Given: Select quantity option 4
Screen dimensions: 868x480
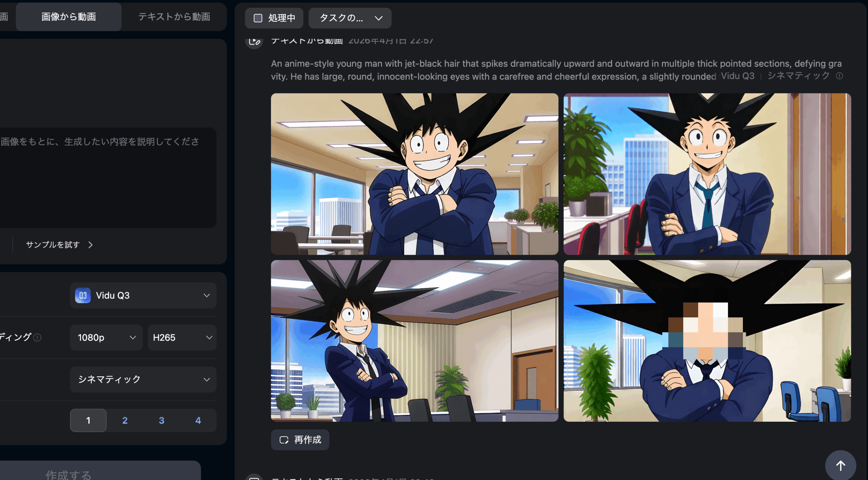Looking at the screenshot, I should tap(198, 420).
